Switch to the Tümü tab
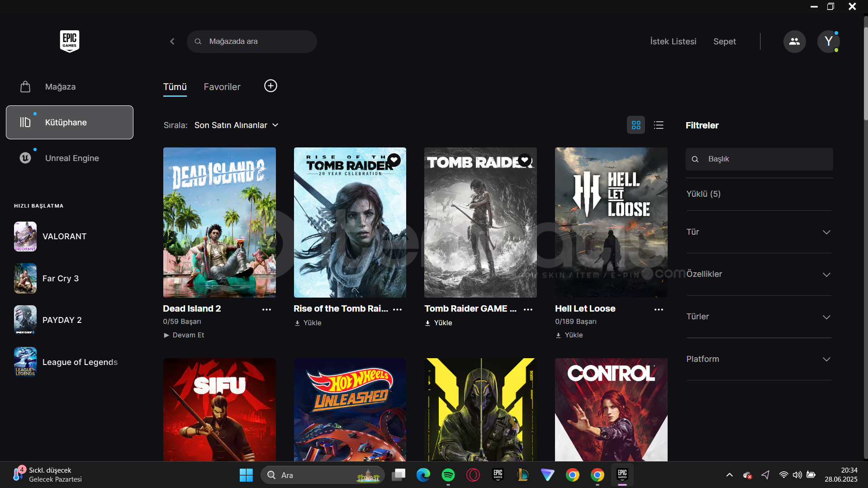Image resolution: width=868 pixels, height=488 pixels. [175, 87]
